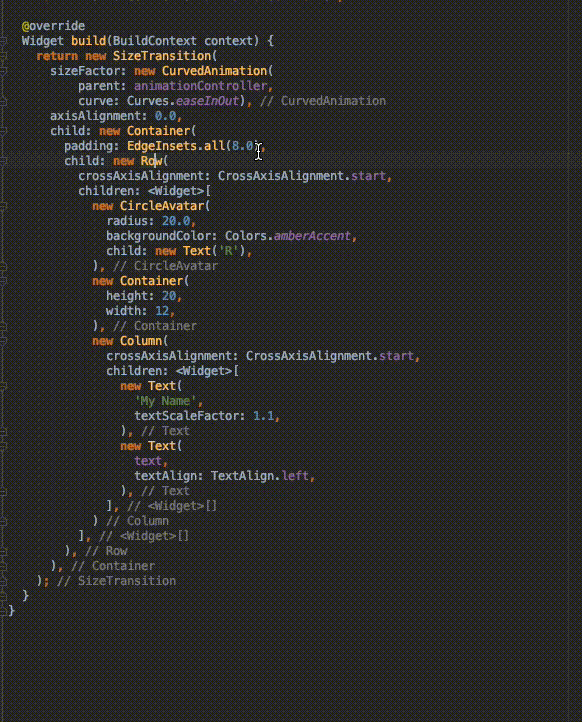The width and height of the screenshot is (582, 722).
Task: Click 'amberAccent' color constant
Action: point(313,236)
